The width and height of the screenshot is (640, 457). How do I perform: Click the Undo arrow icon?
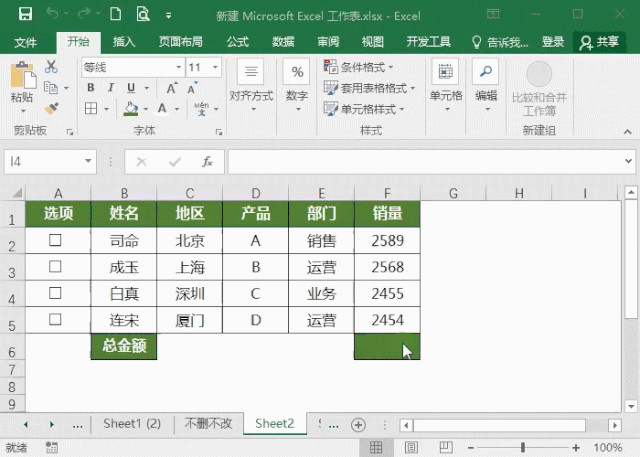(x=52, y=13)
